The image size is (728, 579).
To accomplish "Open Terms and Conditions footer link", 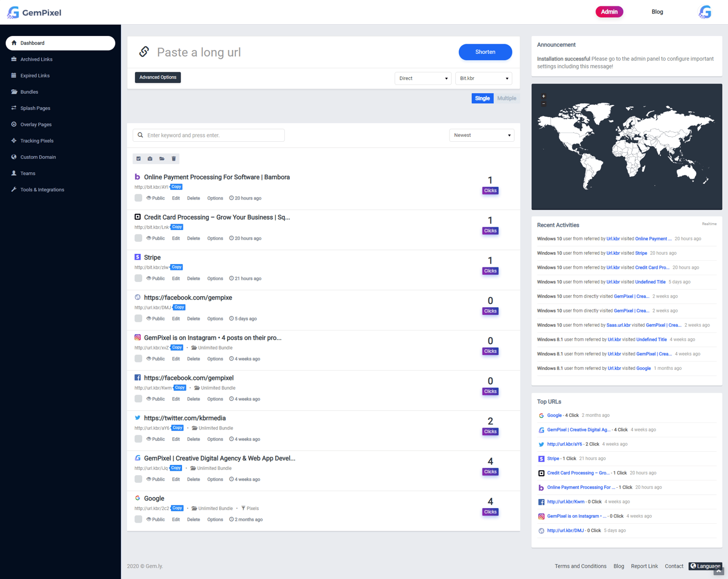I will (580, 566).
